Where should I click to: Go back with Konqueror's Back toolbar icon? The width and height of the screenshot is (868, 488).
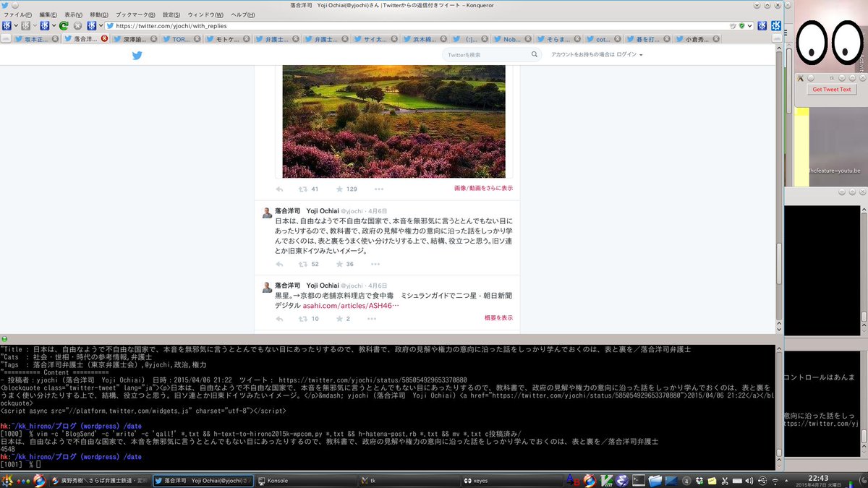tap(7, 26)
